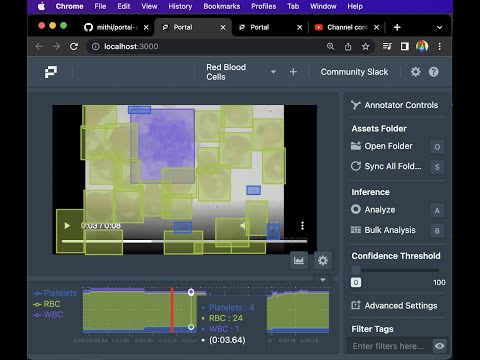Click the A shortcut key badge

pyautogui.click(x=437, y=211)
